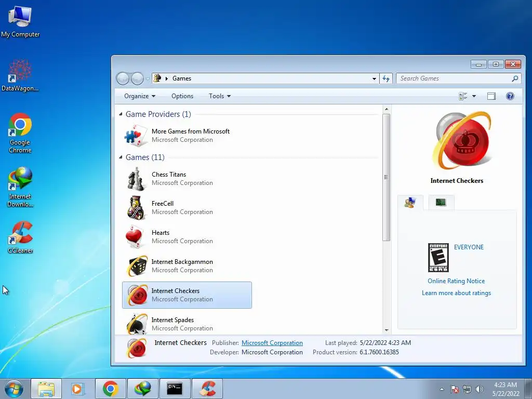The height and width of the screenshot is (399, 532).
Task: Open Windows Media Player from taskbar
Action: pos(77,389)
